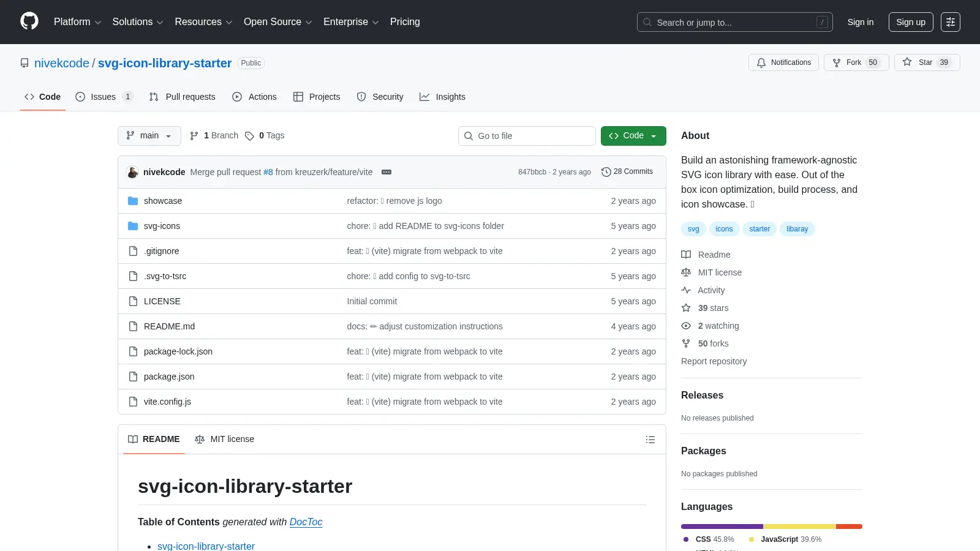
Task: Click the pulse icon beside Activity
Action: [686, 290]
